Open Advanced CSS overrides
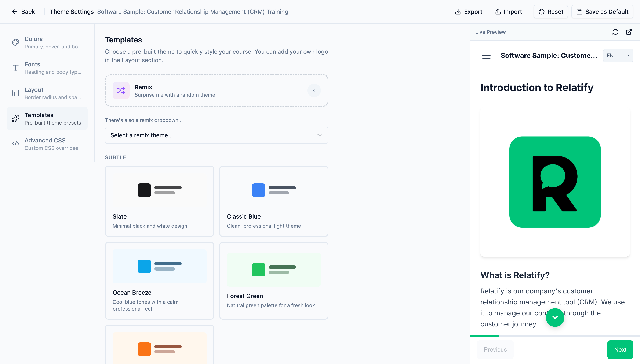The image size is (640, 364). click(47, 144)
